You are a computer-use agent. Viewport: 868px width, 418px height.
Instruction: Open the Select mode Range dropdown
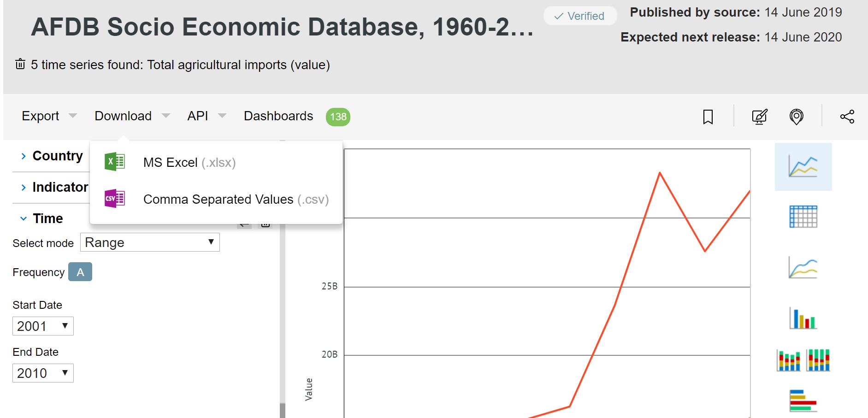coord(150,242)
